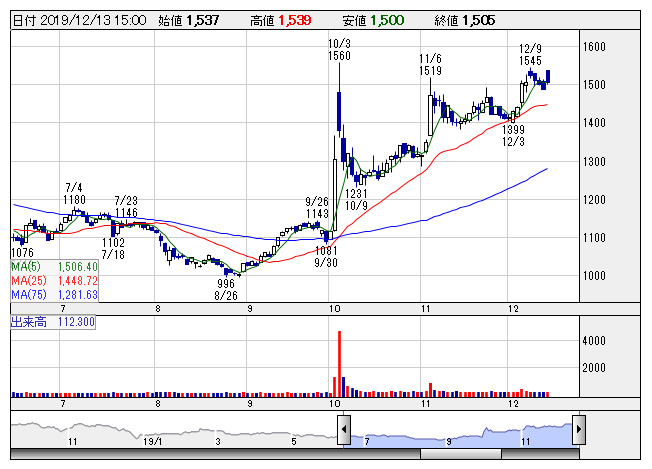Screen dimensions: 652x469
Task: Click the 1231 10/9 low label
Action: tap(356, 200)
